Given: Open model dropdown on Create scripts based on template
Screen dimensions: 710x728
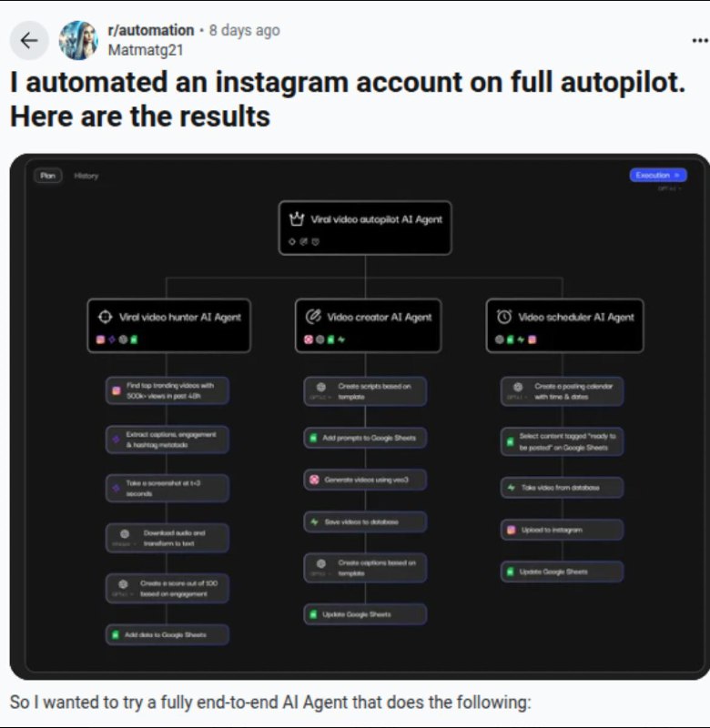Looking at the screenshot, I should click(318, 398).
